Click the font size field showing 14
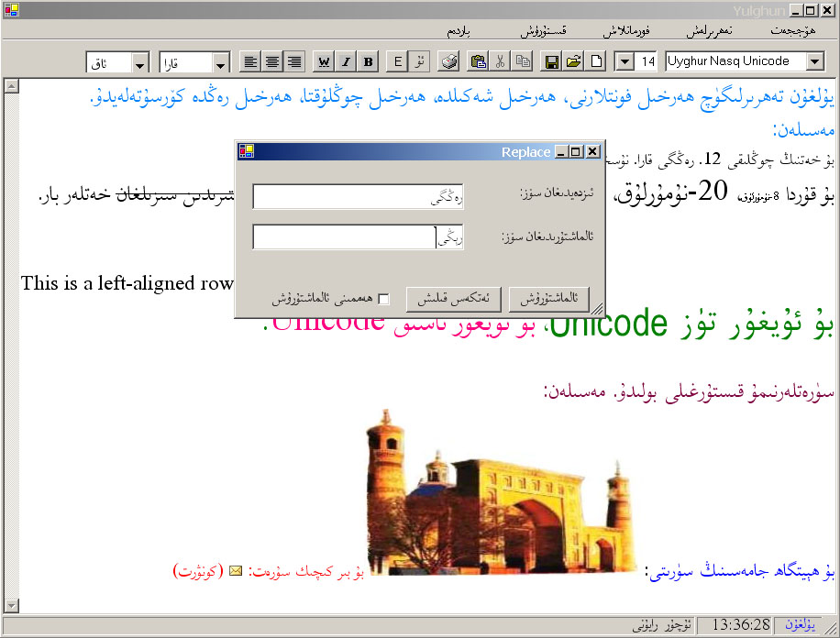The height and width of the screenshot is (638, 840). [647, 62]
